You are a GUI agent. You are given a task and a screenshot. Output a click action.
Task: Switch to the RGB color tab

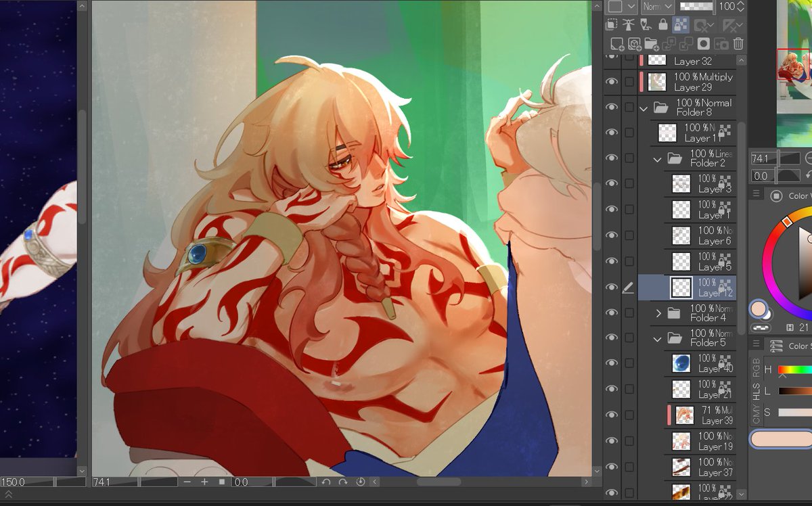point(756,367)
